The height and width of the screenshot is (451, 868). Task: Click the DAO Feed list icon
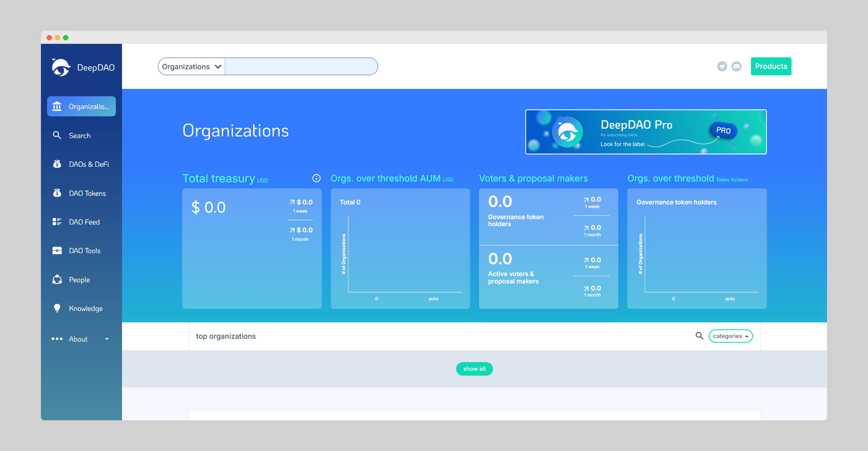pos(57,222)
